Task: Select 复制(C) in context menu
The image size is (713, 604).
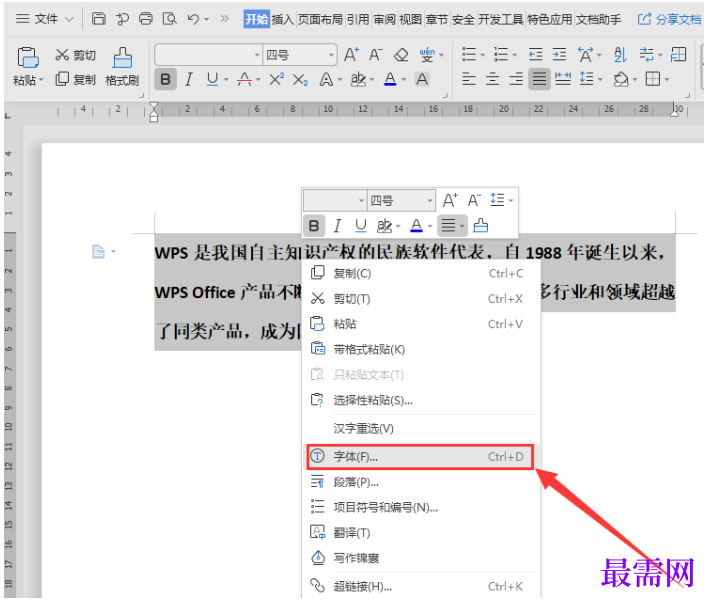Action: (x=420, y=273)
